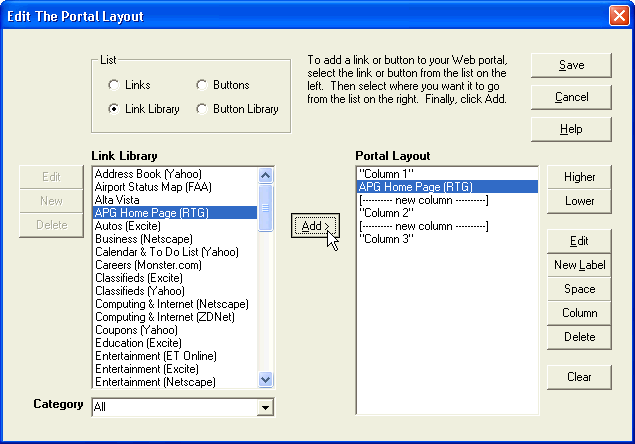Choose the Link Library radio option
Viewport: 635px width, 444px height.
pyautogui.click(x=114, y=109)
